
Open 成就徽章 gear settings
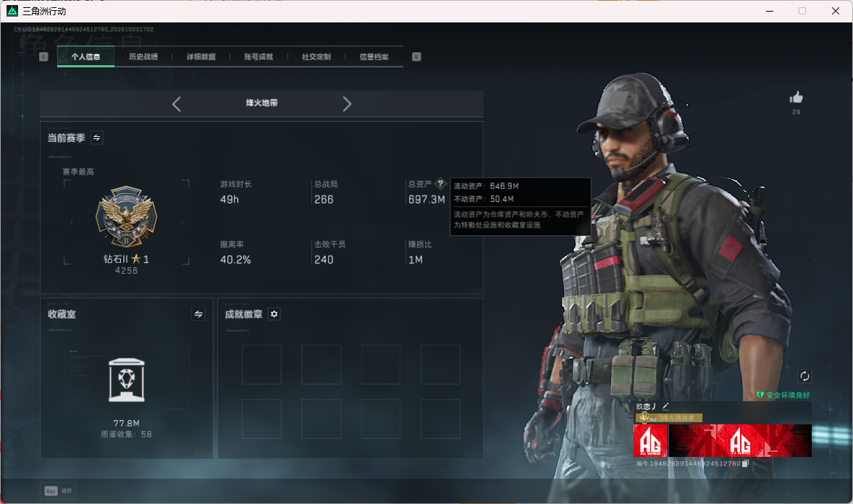click(274, 314)
